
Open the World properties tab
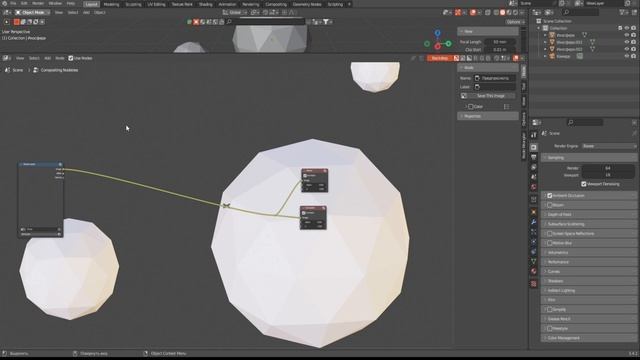point(533,187)
